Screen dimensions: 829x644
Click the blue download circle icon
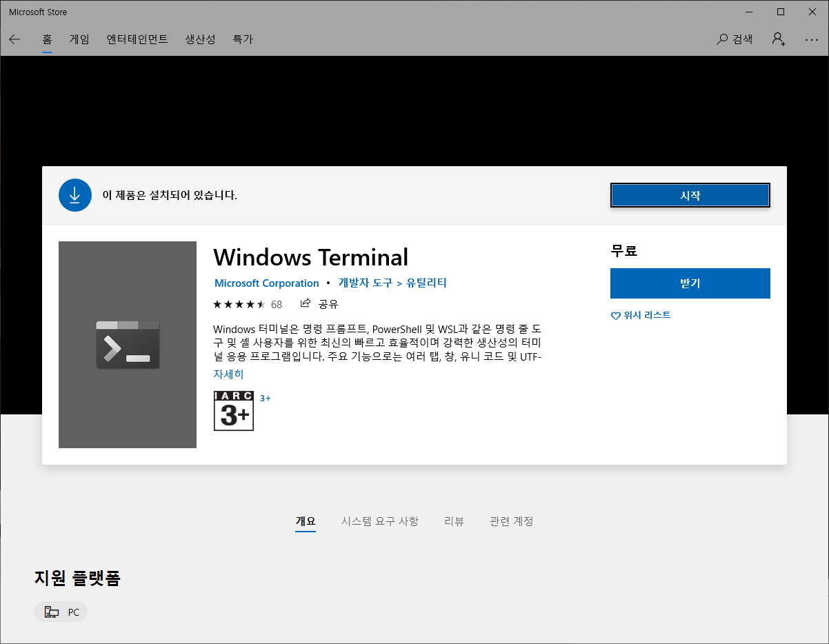click(75, 195)
